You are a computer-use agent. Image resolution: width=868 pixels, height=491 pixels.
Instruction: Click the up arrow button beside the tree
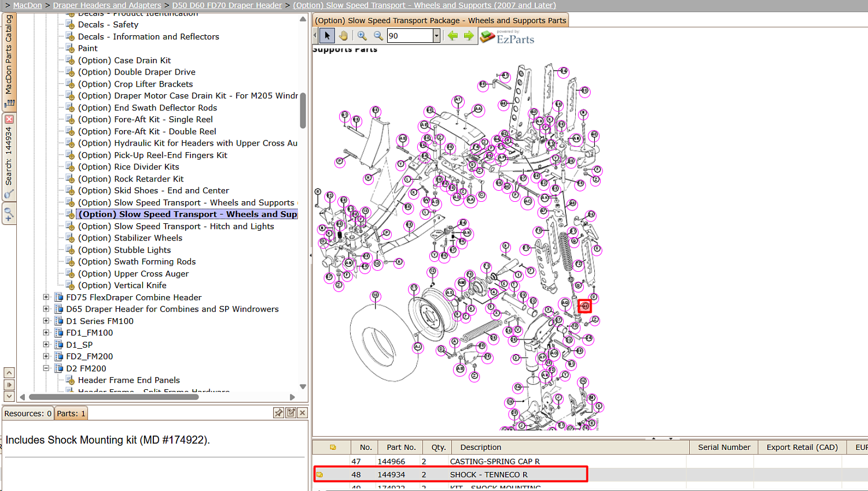coord(9,373)
